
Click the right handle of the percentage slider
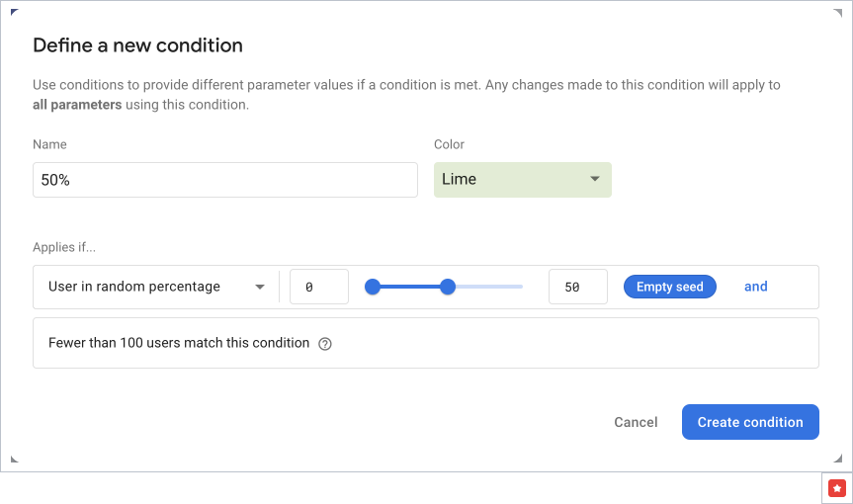(448, 287)
